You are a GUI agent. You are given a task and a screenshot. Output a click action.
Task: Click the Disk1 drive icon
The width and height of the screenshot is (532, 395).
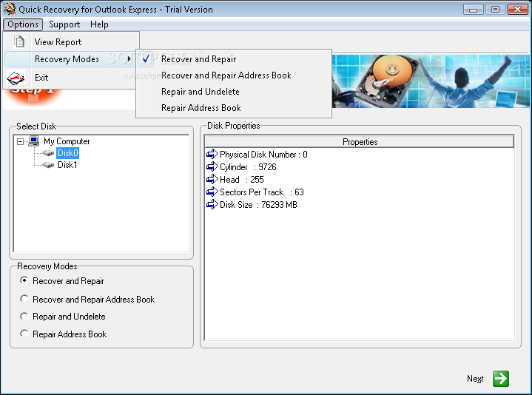pyautogui.click(x=48, y=165)
